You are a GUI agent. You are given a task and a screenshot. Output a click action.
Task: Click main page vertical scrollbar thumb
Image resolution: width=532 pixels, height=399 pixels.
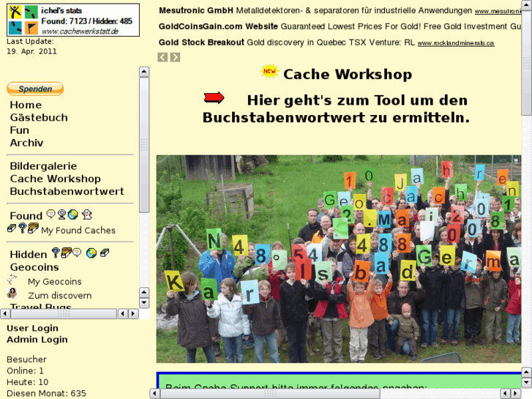(527, 63)
